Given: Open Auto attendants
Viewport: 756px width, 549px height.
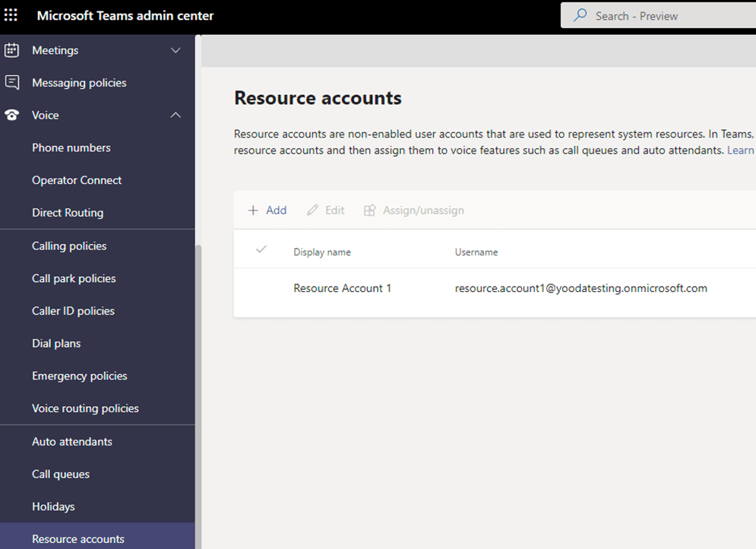Looking at the screenshot, I should [72, 442].
